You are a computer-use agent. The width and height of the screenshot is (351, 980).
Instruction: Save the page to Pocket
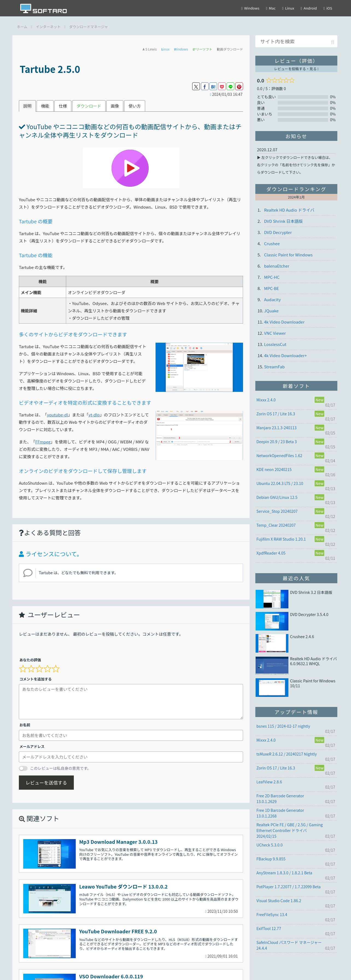(x=222, y=86)
